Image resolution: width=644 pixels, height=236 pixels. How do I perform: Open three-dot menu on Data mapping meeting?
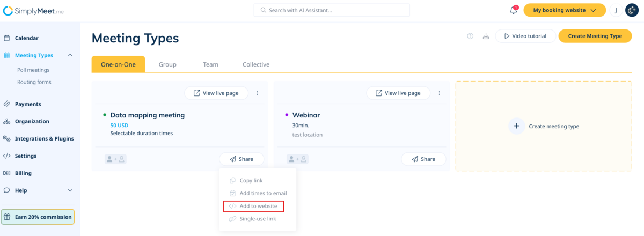point(257,93)
